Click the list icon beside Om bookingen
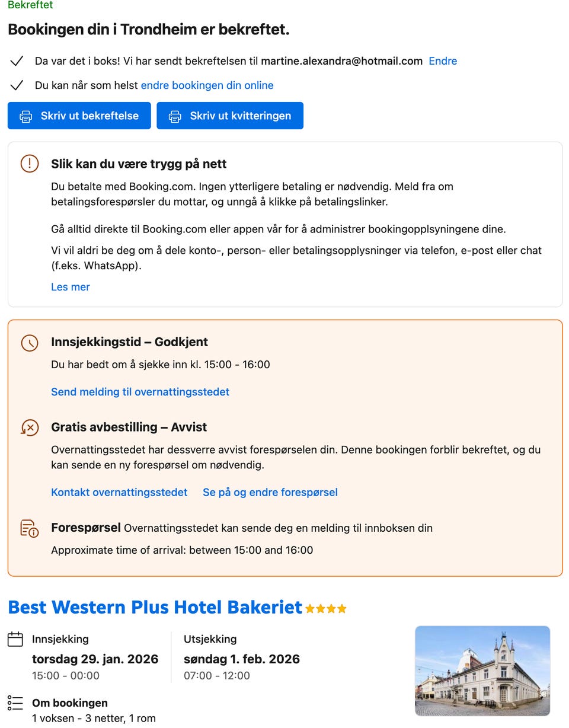 (x=15, y=703)
